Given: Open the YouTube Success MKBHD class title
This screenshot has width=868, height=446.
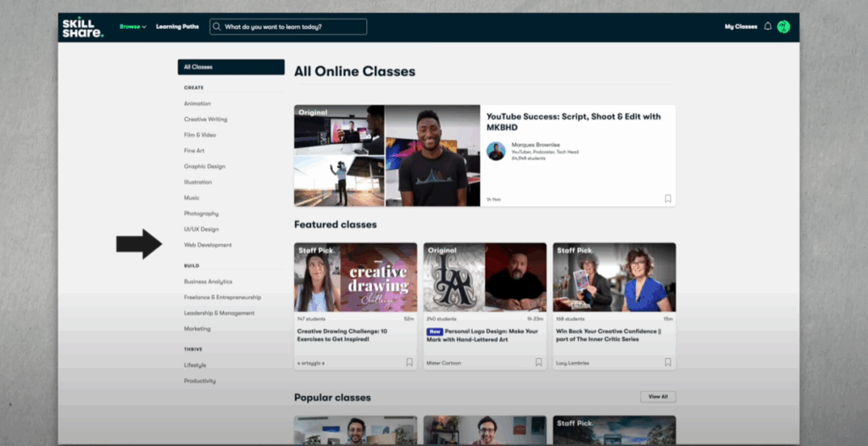Looking at the screenshot, I should [574, 121].
